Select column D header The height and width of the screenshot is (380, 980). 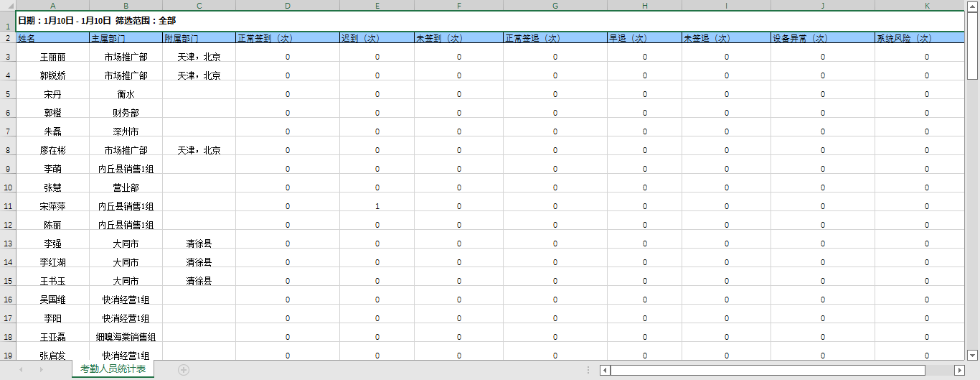tap(288, 5)
